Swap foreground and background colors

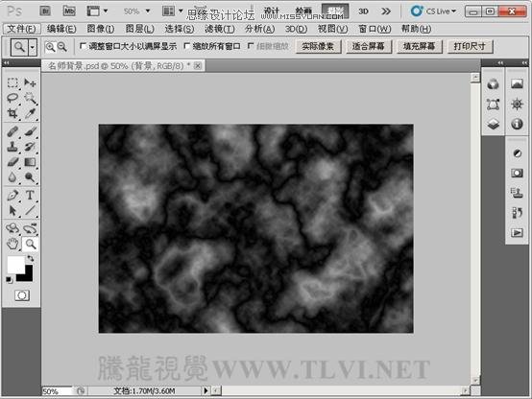tap(31, 258)
